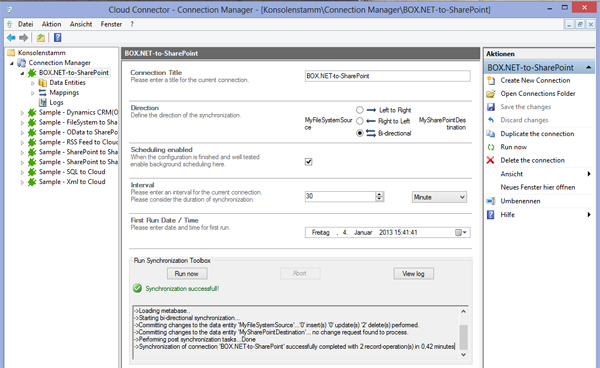Expand Sample - OData to SharePoint node
600x368 pixels.
pos(22,133)
